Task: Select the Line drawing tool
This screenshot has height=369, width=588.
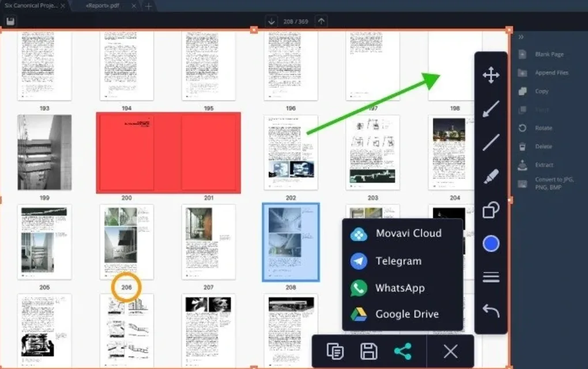Action: (x=491, y=142)
